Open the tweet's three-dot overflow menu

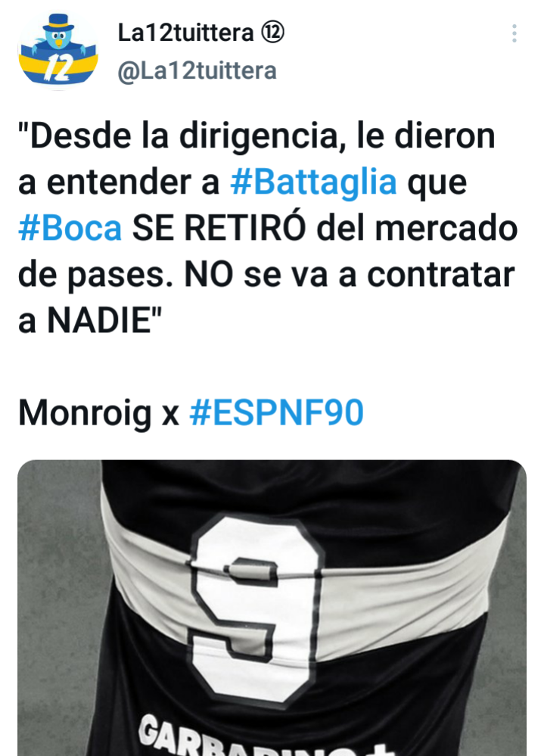[514, 33]
